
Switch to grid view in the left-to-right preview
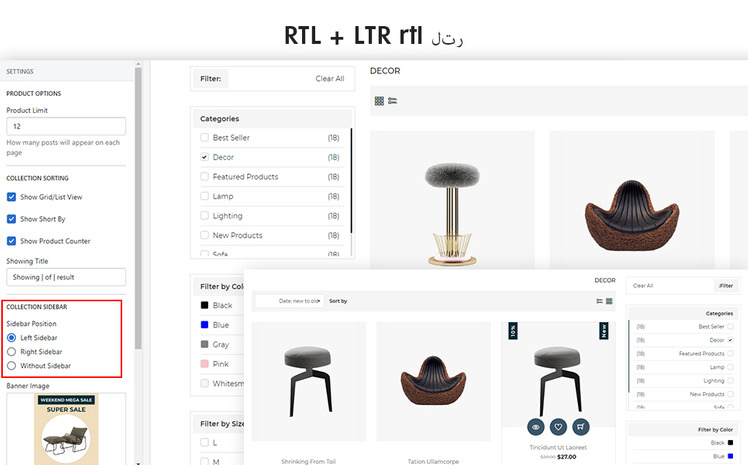pos(379,101)
